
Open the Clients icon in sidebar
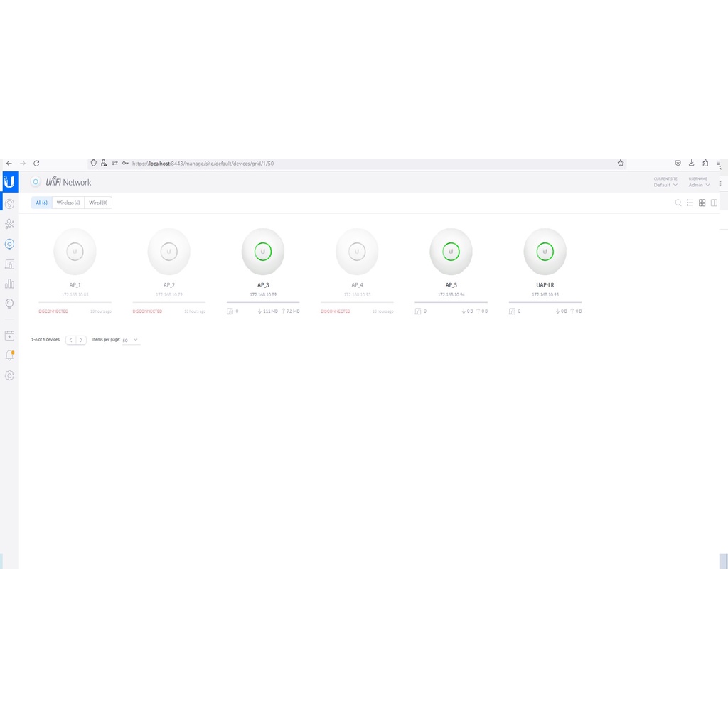click(9, 264)
